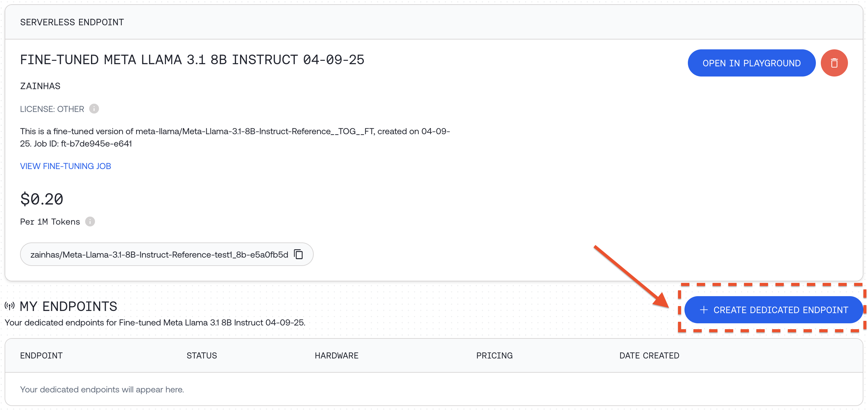Click the Hardware column header

pos(336,355)
